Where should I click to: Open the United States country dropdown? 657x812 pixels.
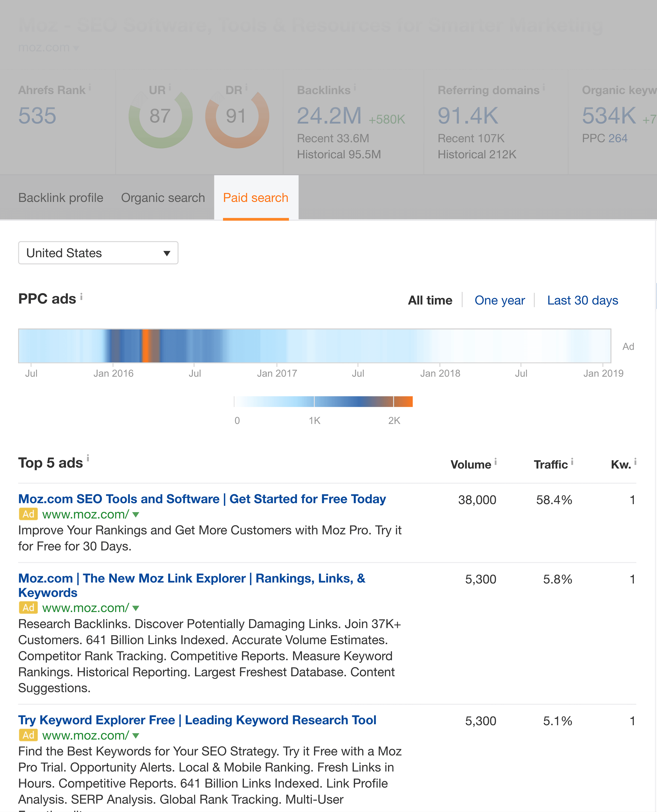coord(98,253)
